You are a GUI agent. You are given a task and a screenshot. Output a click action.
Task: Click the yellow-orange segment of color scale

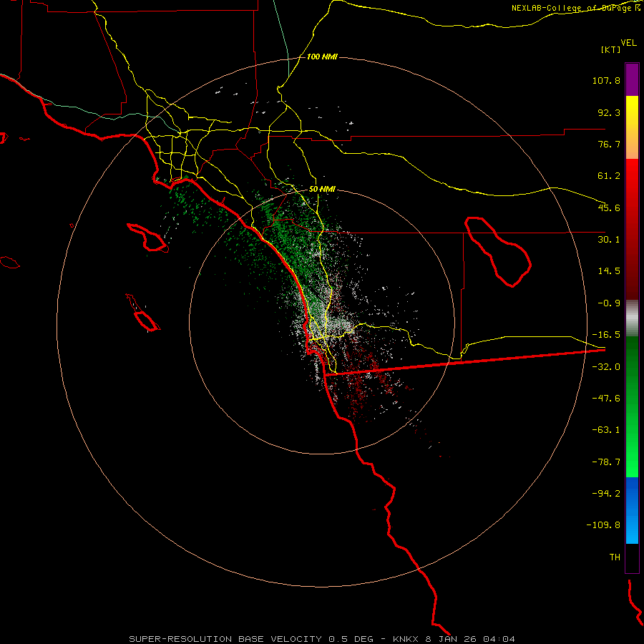pos(632,127)
